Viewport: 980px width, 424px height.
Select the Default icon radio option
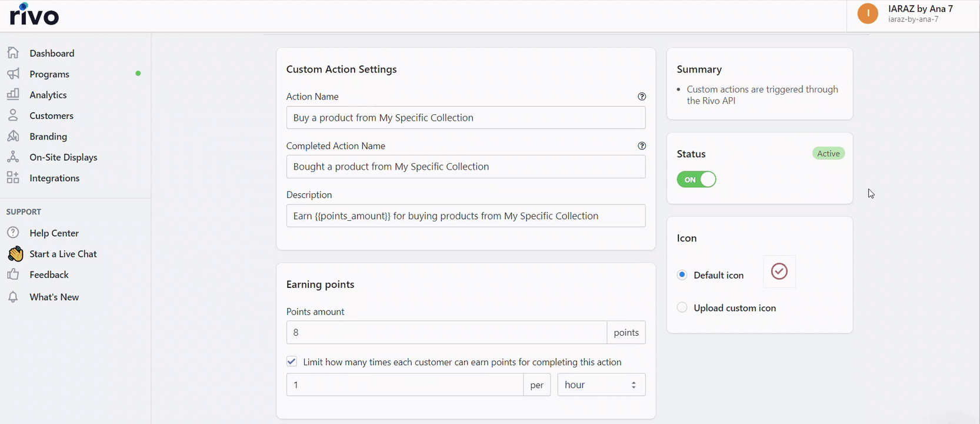point(682,275)
